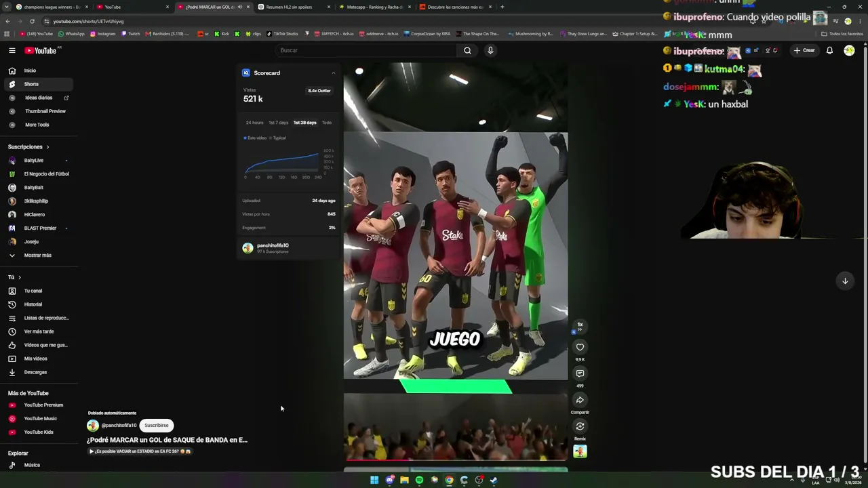This screenshot has width=868, height=488.
Task: Toggle the Este video chart series
Action: click(255, 138)
